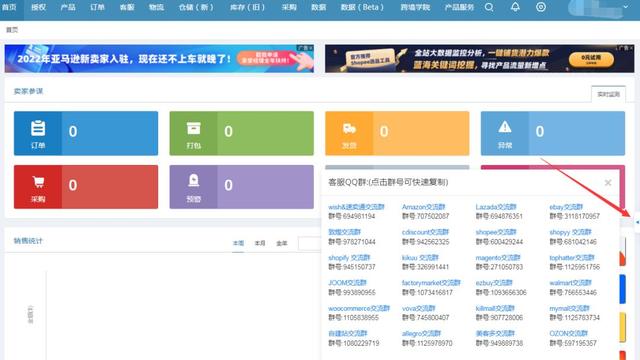Open the 产品 menu
This screenshot has height=360, width=640.
pos(68,7)
